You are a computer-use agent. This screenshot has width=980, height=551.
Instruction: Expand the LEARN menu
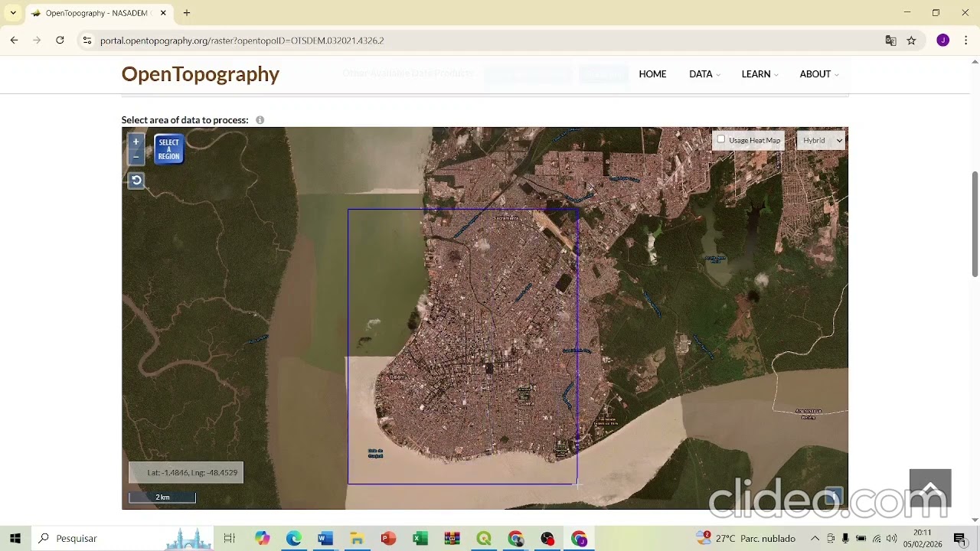pyautogui.click(x=759, y=74)
